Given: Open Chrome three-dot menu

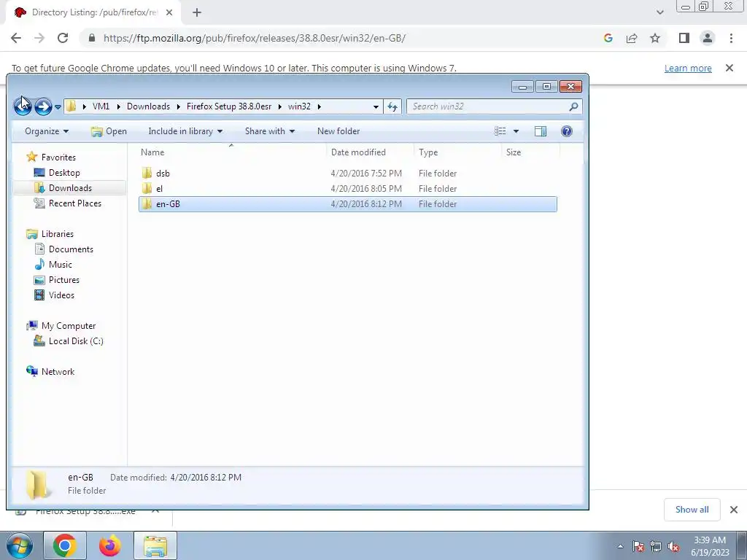Looking at the screenshot, I should pyautogui.click(x=731, y=38).
